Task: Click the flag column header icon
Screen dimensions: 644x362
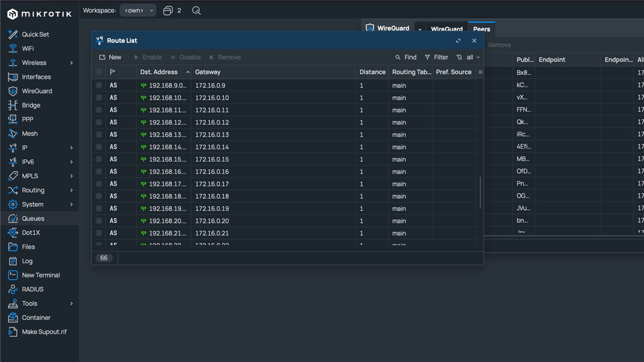Action: tap(113, 72)
